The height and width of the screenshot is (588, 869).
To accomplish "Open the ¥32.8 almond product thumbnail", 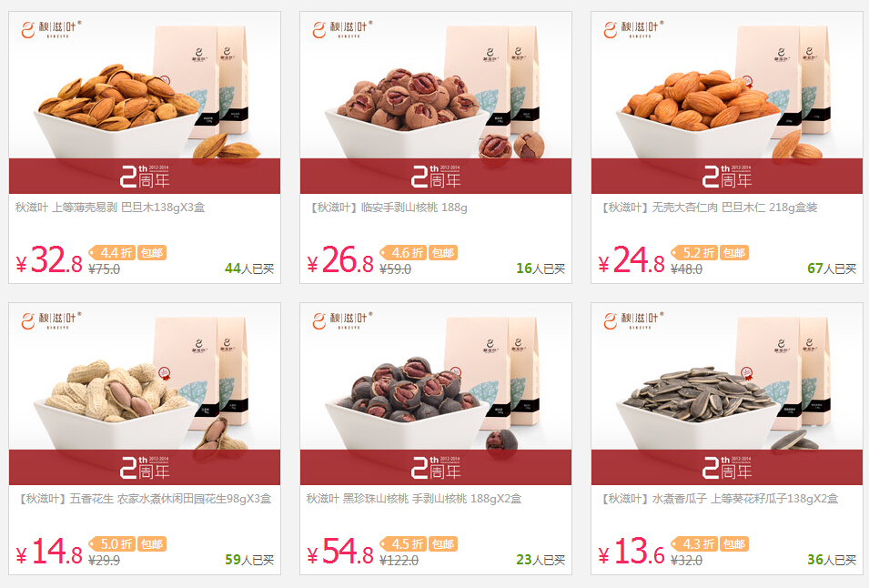I will coord(145,103).
